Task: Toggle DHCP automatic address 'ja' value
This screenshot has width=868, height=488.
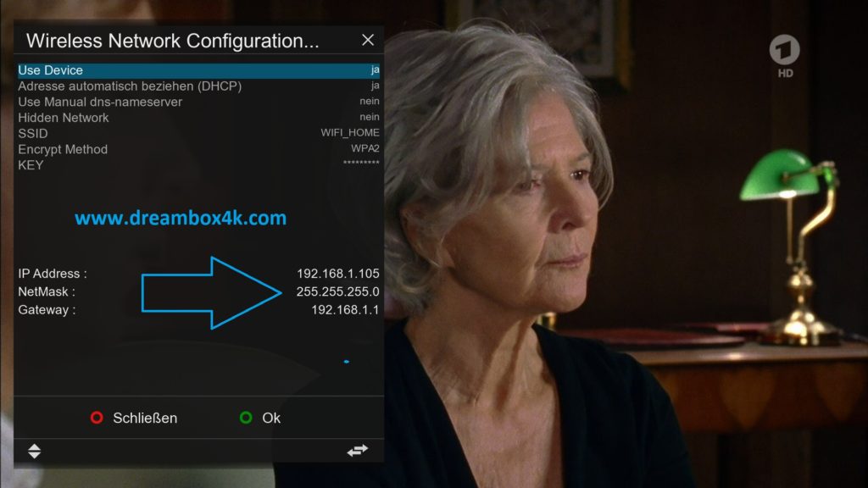Action: 375,86
